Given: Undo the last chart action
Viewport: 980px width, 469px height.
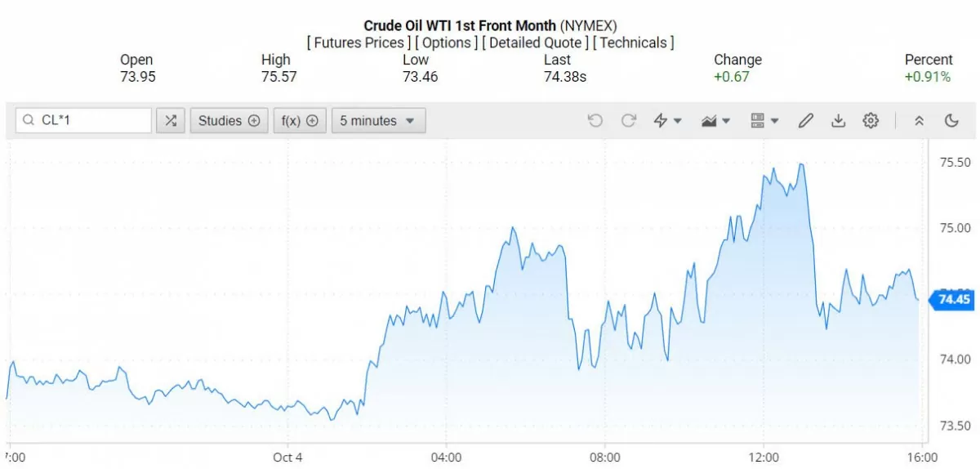Looking at the screenshot, I should (x=595, y=121).
